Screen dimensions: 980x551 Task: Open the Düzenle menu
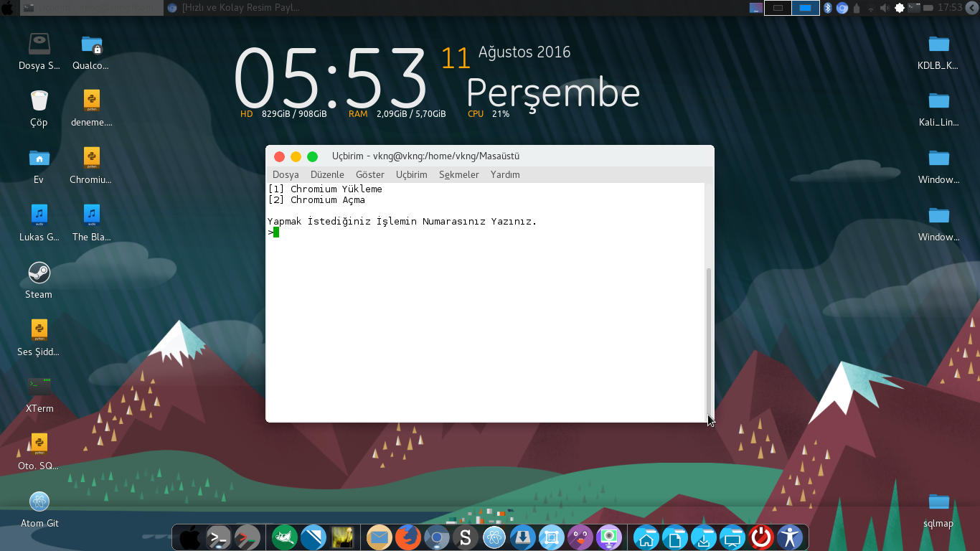pos(327,174)
